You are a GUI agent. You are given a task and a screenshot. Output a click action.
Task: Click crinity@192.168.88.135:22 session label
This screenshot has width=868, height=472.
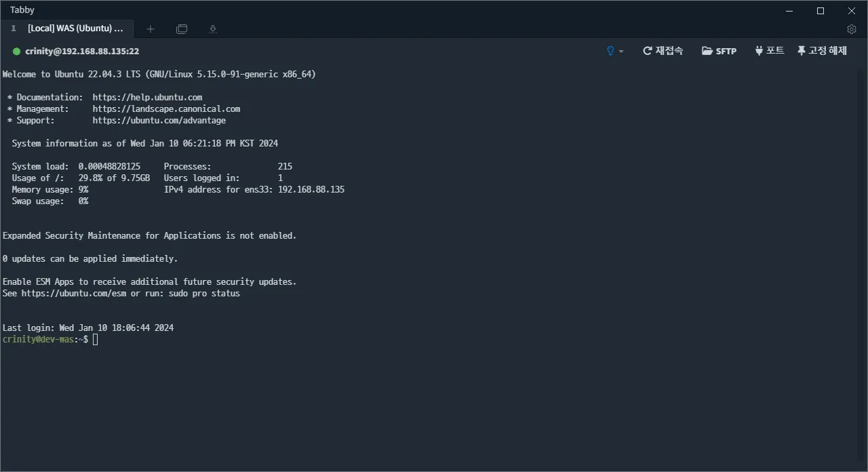(82, 52)
